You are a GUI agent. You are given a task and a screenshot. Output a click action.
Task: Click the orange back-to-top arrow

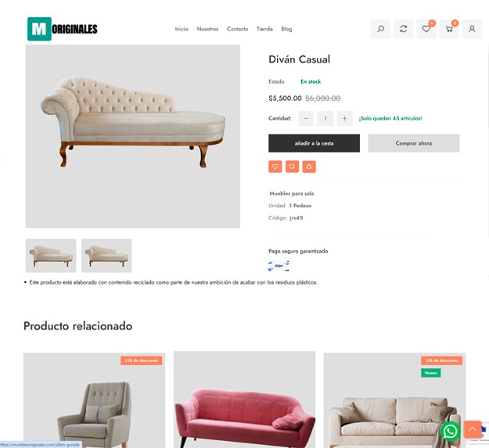[x=473, y=429]
